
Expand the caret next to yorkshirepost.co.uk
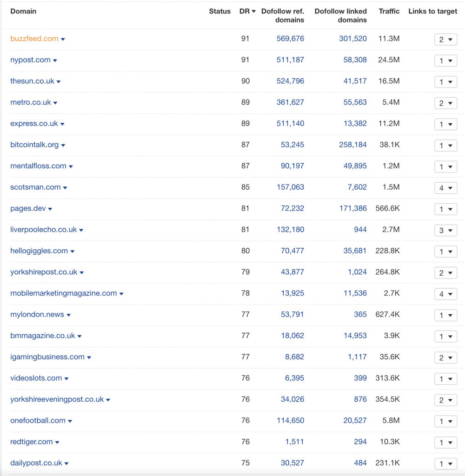click(82, 272)
